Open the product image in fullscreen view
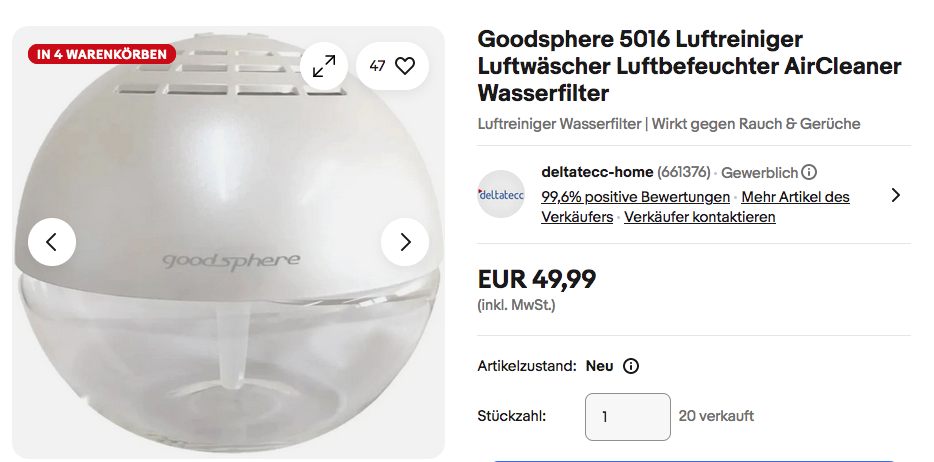This screenshot has width=934, height=462. [x=324, y=66]
